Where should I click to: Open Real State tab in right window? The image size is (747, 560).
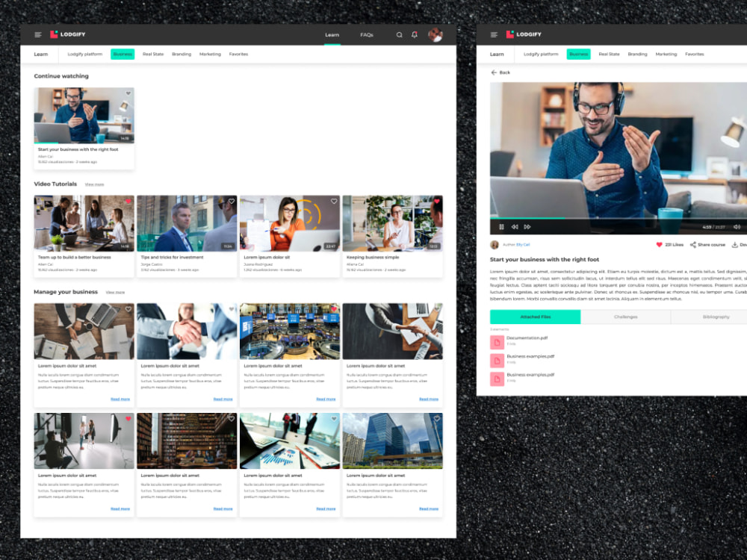(609, 55)
